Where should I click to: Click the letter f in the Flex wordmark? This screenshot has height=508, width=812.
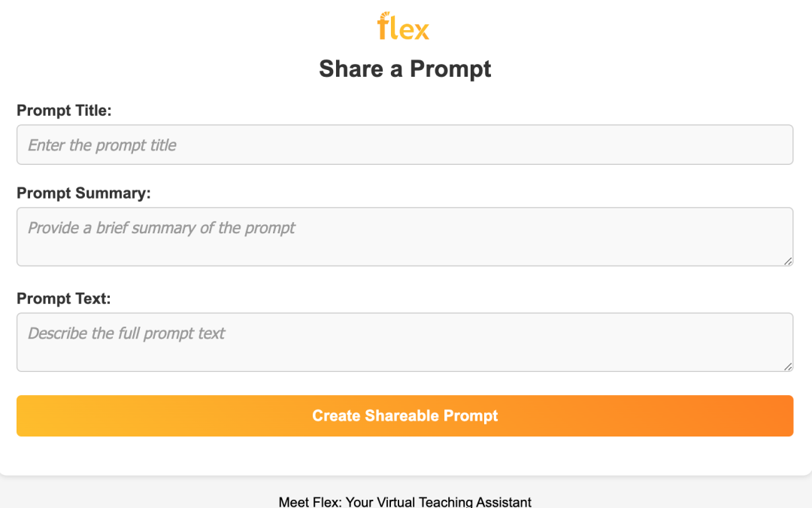(x=382, y=29)
